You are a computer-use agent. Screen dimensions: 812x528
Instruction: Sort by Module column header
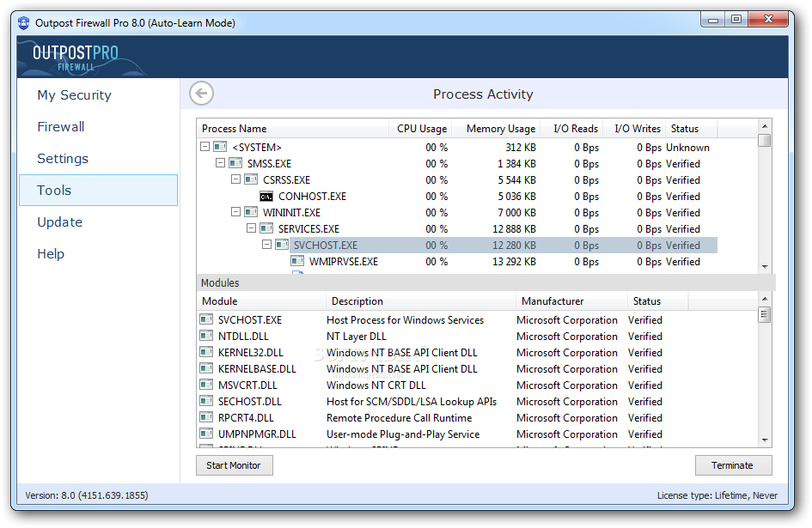coord(261,301)
